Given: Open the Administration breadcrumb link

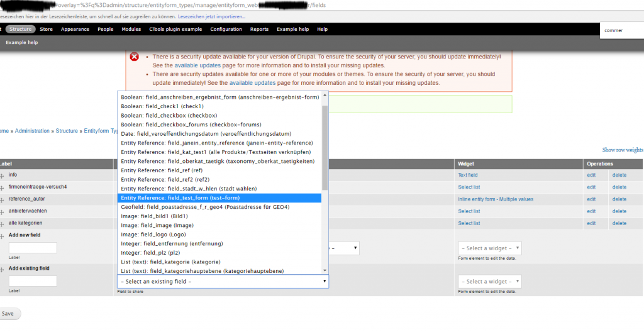Looking at the screenshot, I should click(x=32, y=131).
